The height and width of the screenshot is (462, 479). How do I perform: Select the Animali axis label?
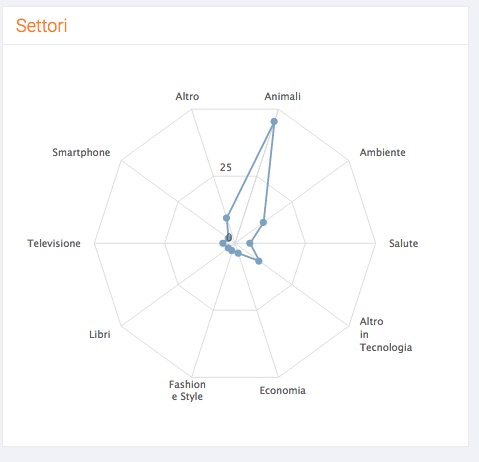pyautogui.click(x=282, y=96)
